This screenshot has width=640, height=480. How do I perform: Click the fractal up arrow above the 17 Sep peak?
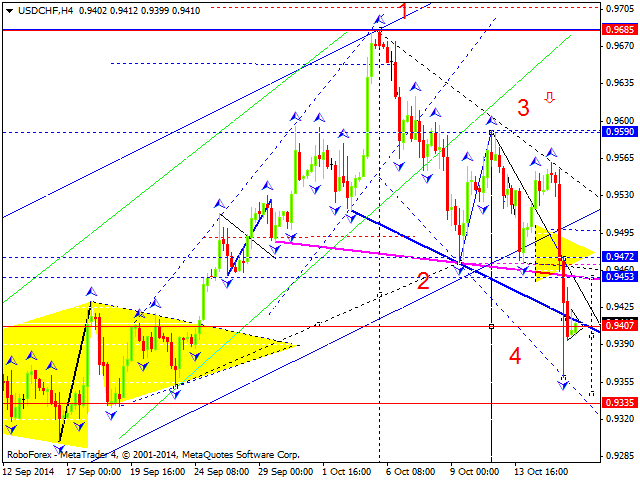point(91,291)
